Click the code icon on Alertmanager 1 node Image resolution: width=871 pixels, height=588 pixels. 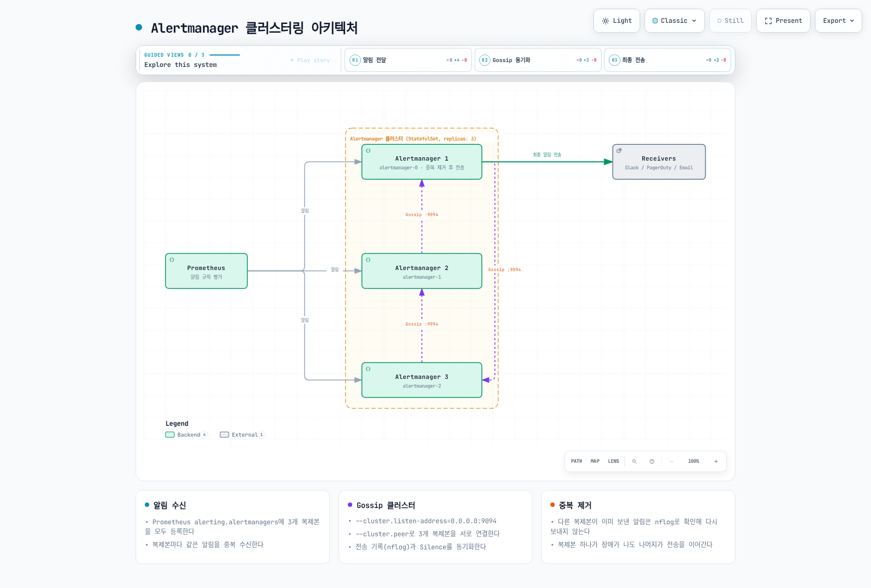tap(368, 151)
